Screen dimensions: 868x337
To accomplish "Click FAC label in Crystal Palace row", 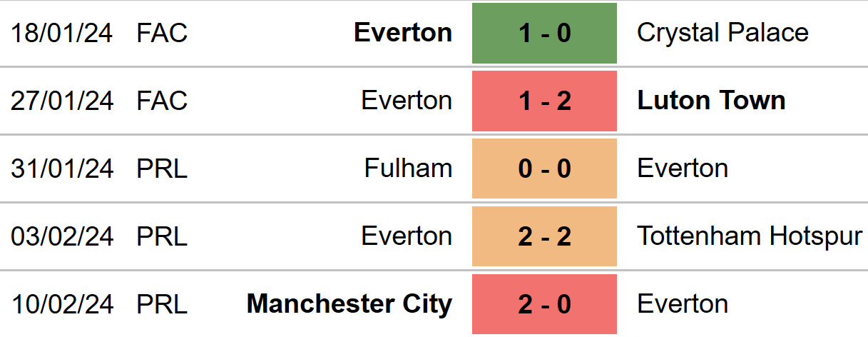I will coord(162,33).
